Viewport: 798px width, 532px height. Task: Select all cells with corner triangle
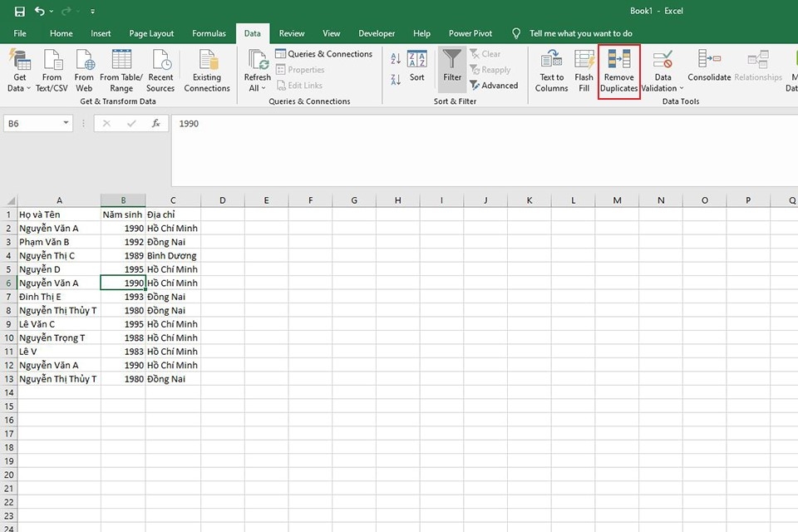pyautogui.click(x=9, y=200)
